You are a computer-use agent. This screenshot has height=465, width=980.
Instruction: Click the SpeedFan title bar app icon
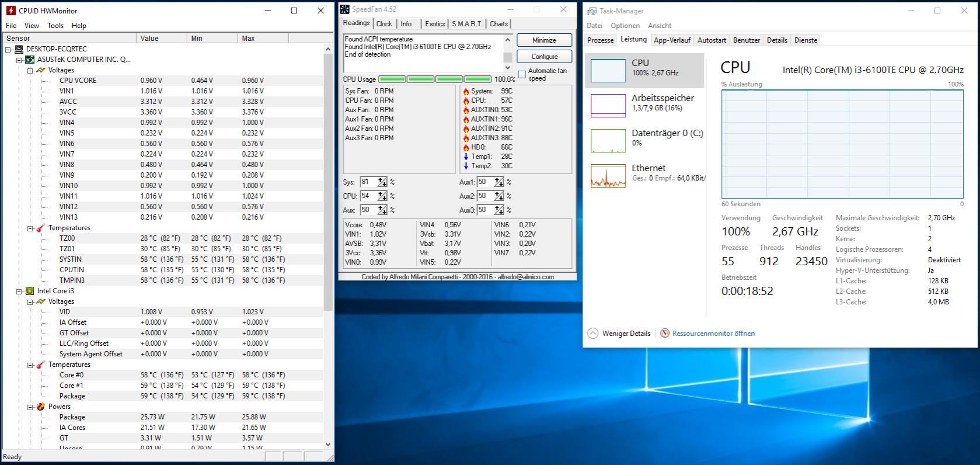point(345,9)
